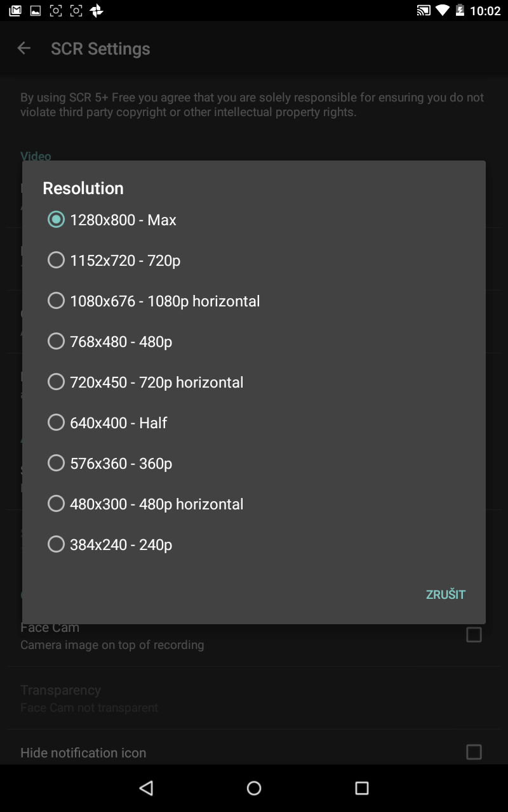Screen dimensions: 508x812
Task: Tap the back arrow in SCR Settings
Action: tap(24, 48)
